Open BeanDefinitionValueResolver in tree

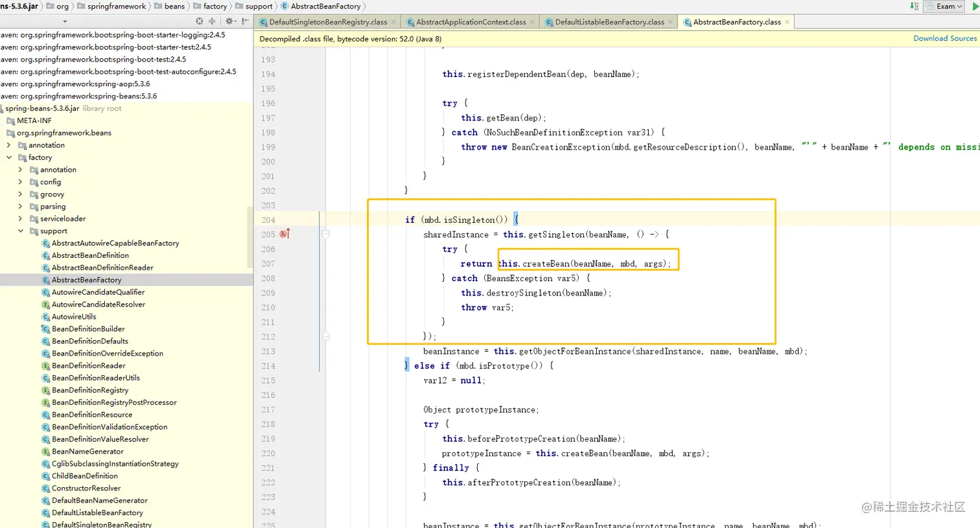point(100,439)
